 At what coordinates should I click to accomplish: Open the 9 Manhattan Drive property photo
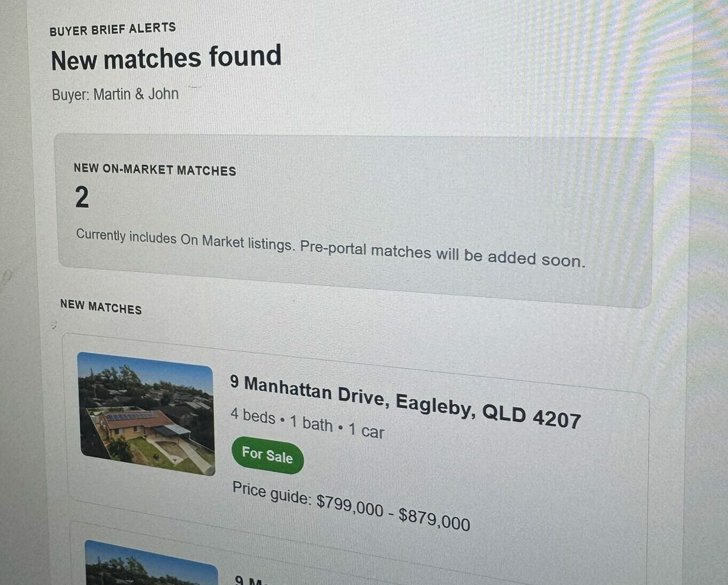coord(146,413)
